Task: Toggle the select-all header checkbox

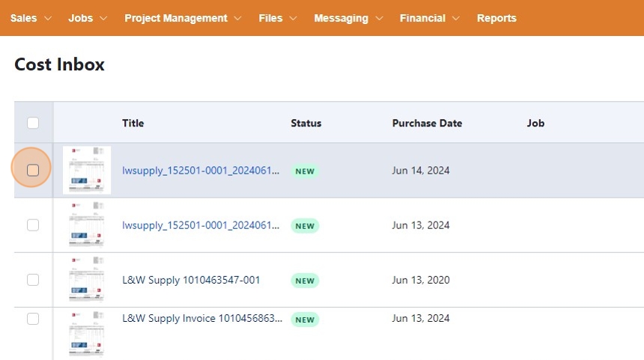Action: click(33, 123)
